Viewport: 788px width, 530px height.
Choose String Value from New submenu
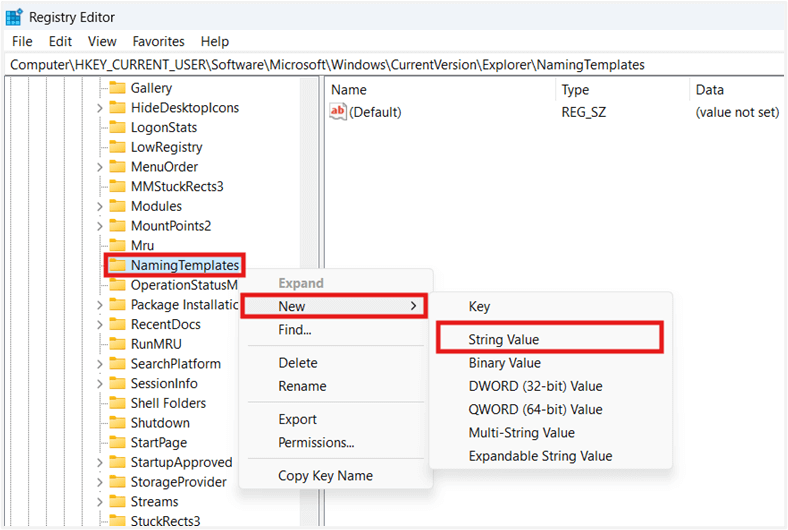point(550,339)
